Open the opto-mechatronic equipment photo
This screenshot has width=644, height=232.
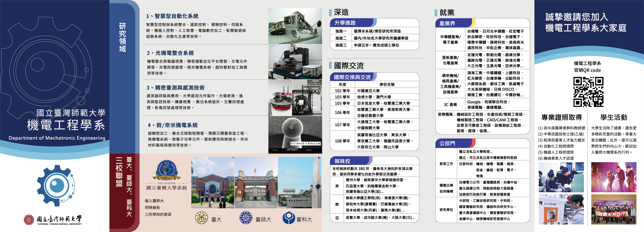[295, 62]
